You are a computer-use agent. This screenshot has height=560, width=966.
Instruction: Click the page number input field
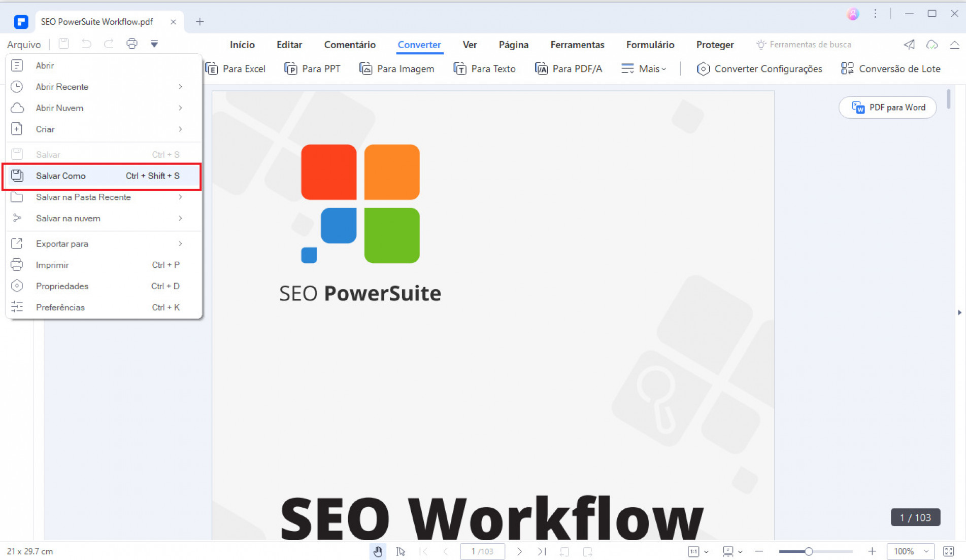[482, 551]
